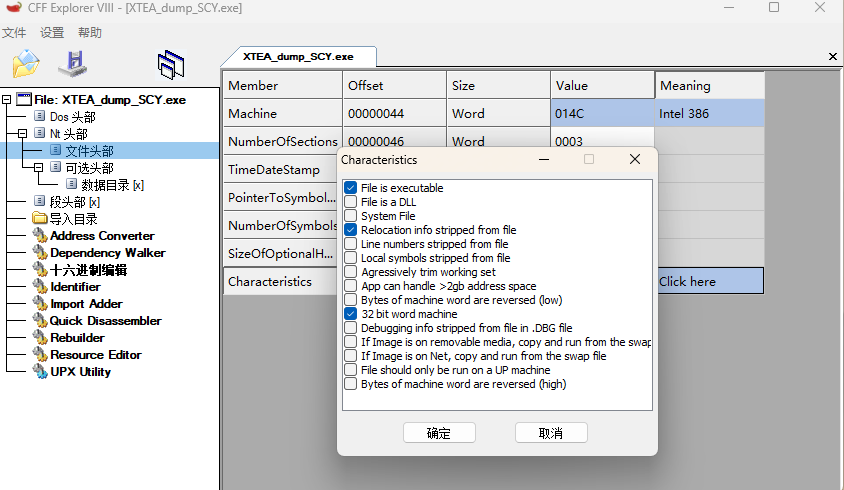
Task: Enable the File is a DLL checkbox
Action: pyautogui.click(x=351, y=202)
